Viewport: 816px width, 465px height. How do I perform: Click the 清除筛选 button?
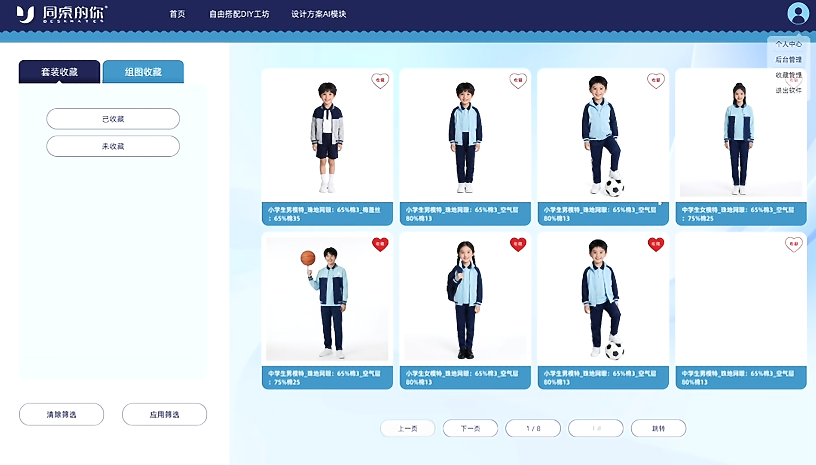point(61,415)
